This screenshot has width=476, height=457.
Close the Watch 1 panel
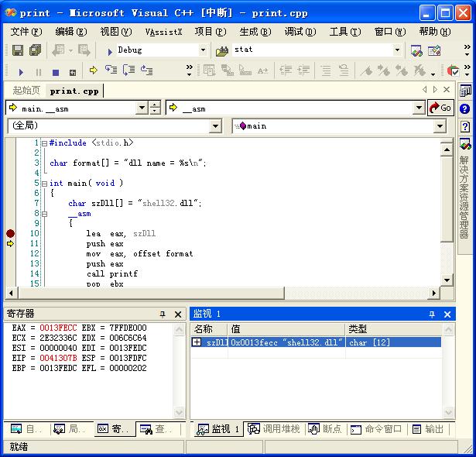click(447, 314)
